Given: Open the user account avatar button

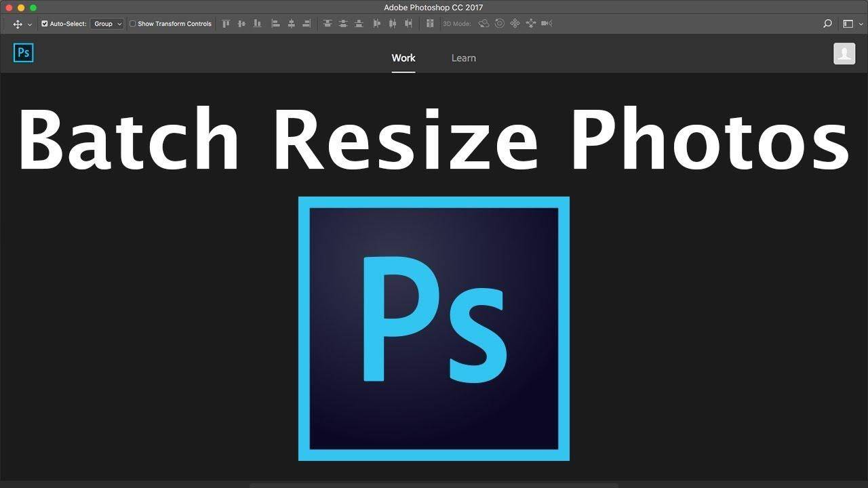Looking at the screenshot, I should pos(844,53).
